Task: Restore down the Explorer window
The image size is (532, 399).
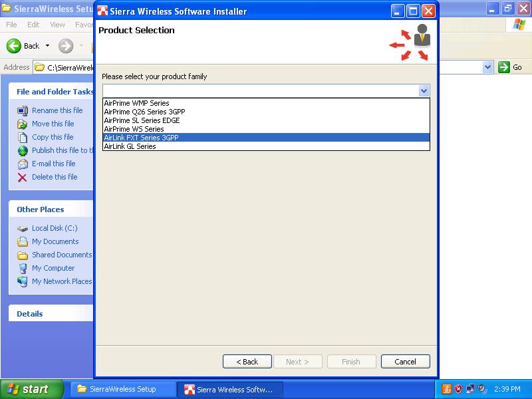Action: point(508,9)
